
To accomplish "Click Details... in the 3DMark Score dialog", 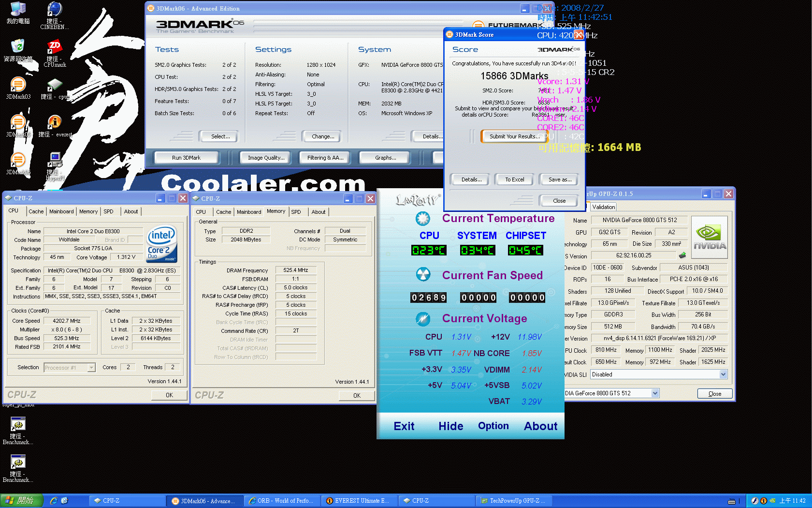I will (x=471, y=179).
